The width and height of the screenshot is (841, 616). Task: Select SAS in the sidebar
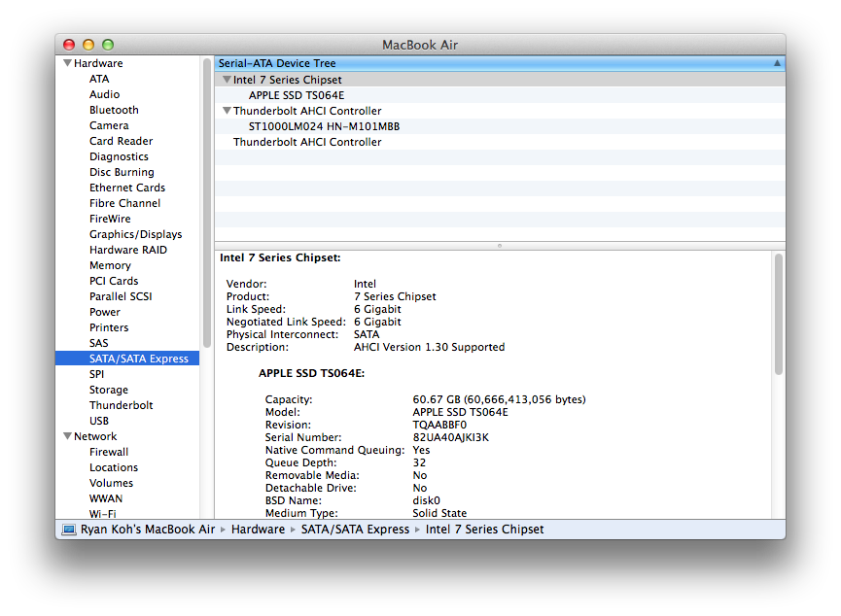point(99,343)
